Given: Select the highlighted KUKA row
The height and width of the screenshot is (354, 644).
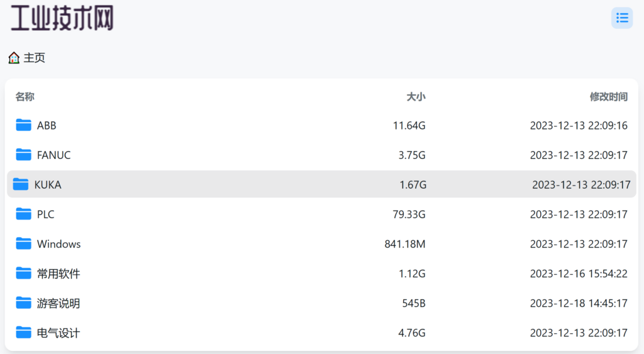Looking at the screenshot, I should 321,184.
